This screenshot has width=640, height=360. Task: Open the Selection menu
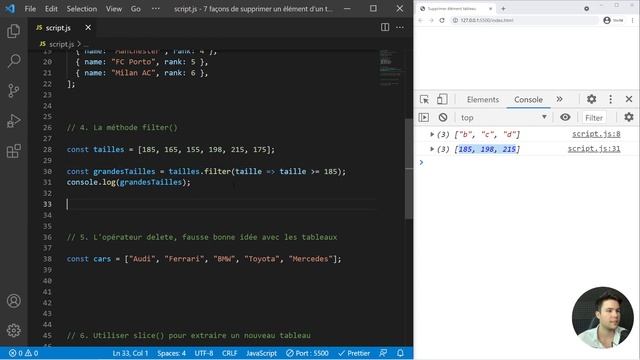(82, 9)
